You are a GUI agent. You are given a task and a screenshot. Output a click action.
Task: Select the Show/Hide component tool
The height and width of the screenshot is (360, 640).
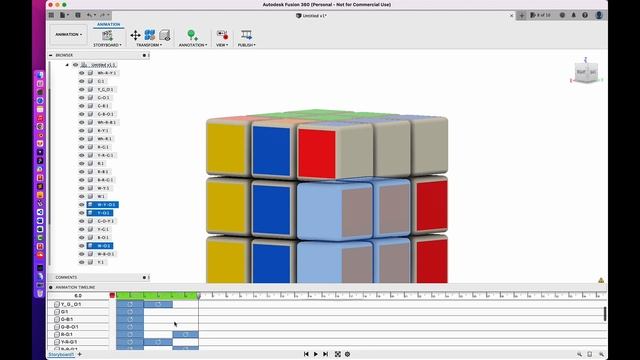click(164, 35)
